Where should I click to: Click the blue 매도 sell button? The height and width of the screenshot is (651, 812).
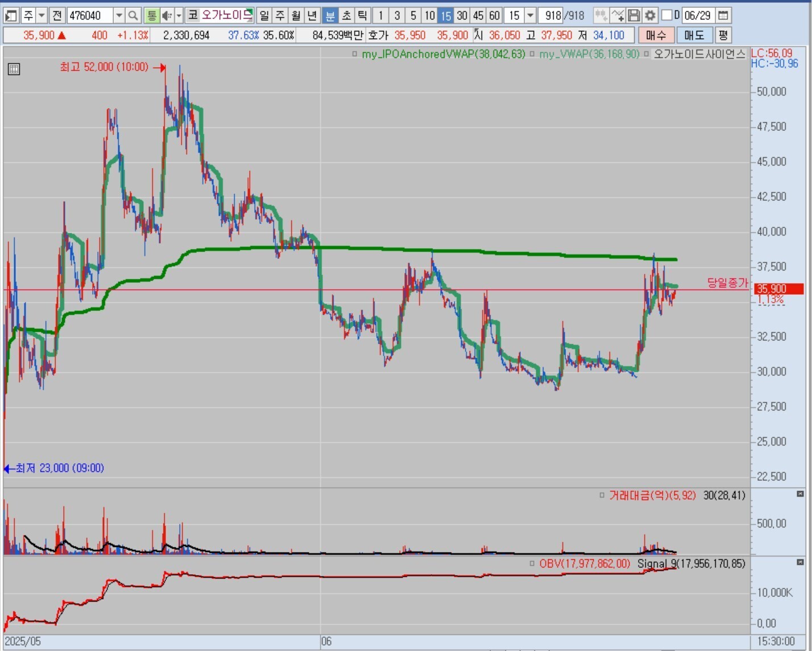point(694,35)
